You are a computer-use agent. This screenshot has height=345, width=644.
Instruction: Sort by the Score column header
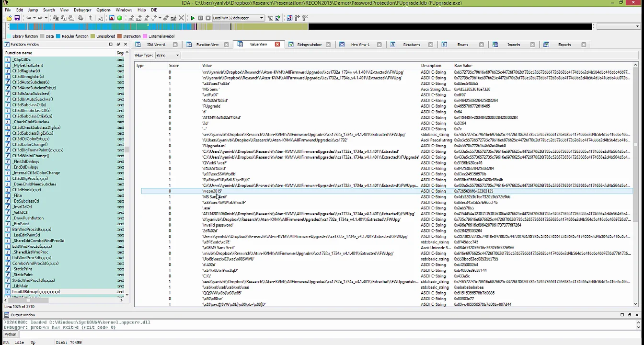pos(173,66)
